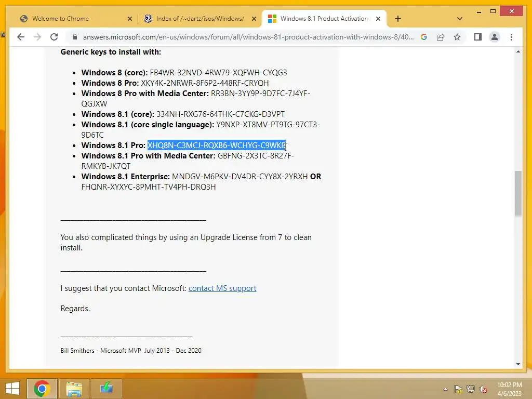Click the 'Windows 8.1 Pro with Media Center:' label

[148, 156]
